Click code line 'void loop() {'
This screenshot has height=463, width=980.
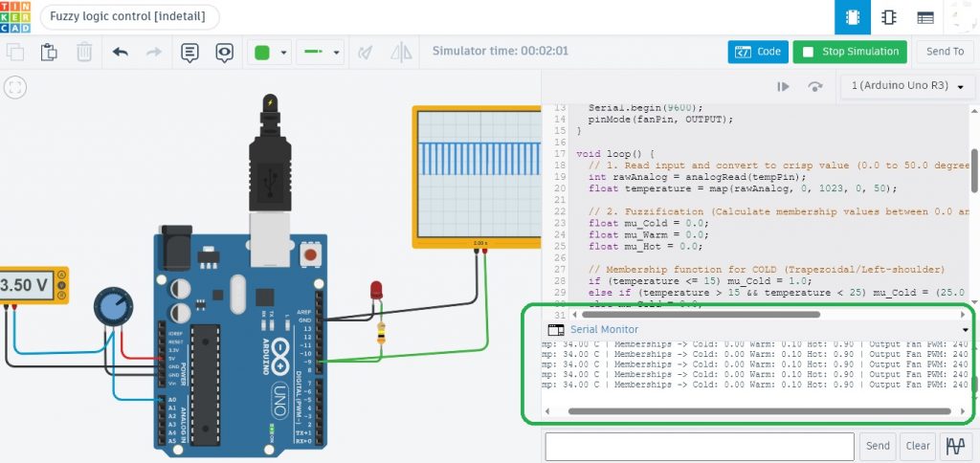[614, 154]
